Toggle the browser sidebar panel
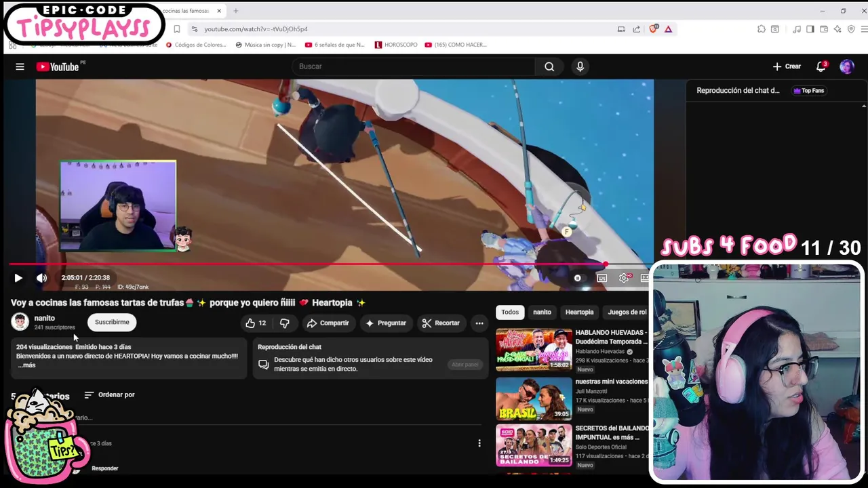868x488 pixels. pyautogui.click(x=810, y=29)
